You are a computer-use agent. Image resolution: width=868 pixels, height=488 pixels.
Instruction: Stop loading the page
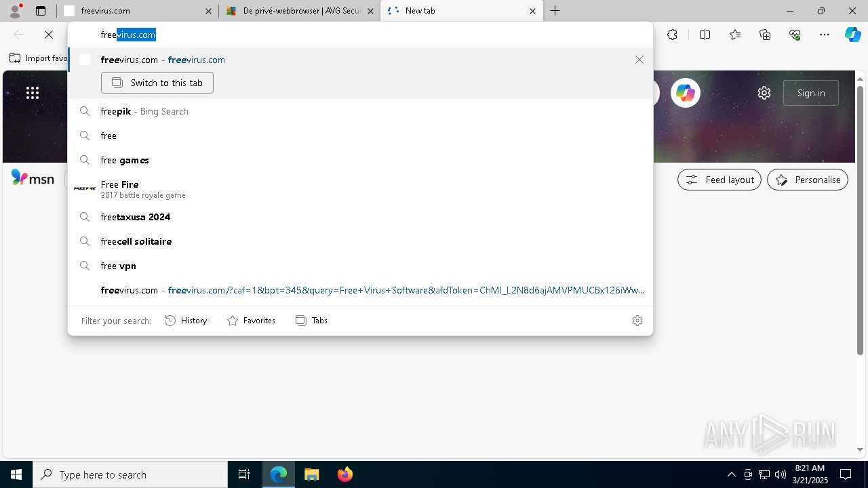tap(49, 35)
